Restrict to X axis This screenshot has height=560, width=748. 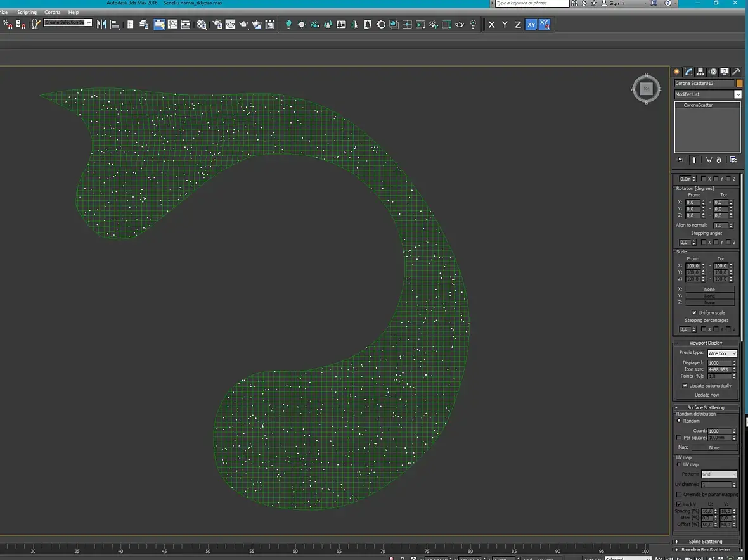point(491,24)
